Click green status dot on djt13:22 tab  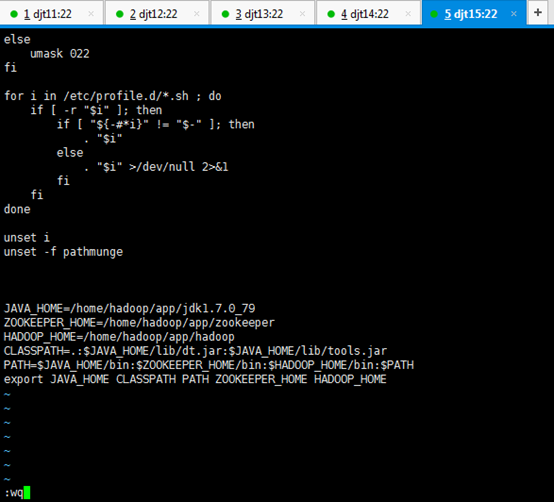click(x=225, y=14)
